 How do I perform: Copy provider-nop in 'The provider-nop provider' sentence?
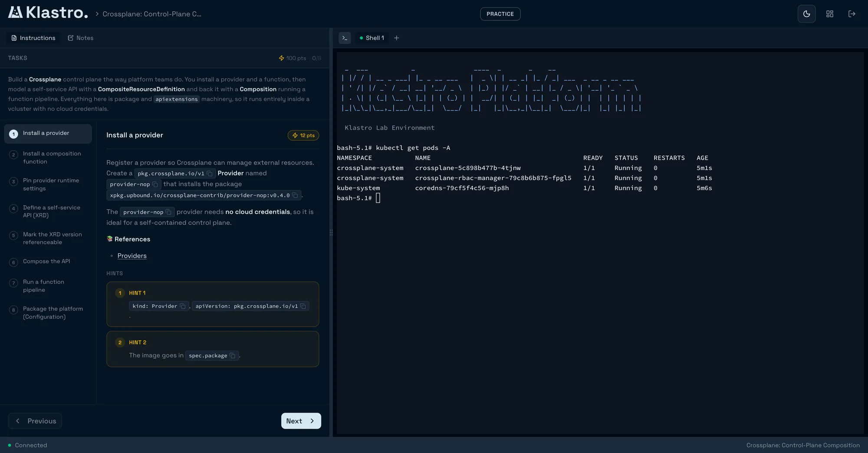pos(169,212)
